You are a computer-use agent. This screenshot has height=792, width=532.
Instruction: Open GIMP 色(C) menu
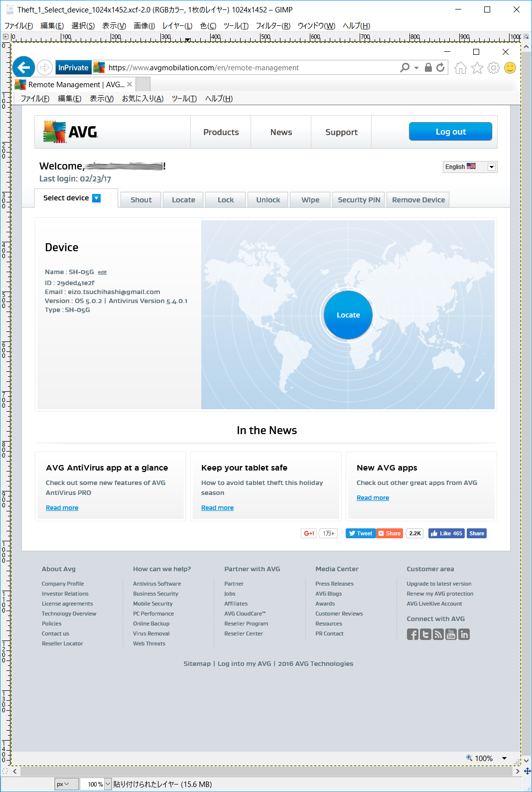(208, 25)
